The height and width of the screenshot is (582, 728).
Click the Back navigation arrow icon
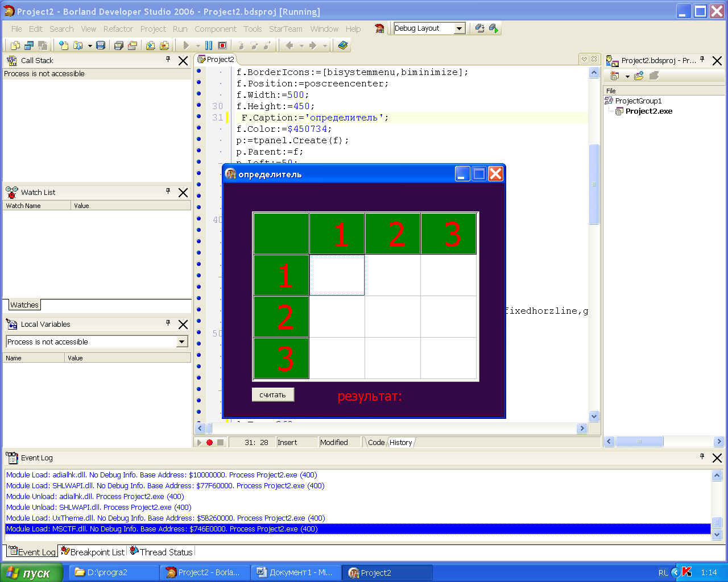coord(289,45)
